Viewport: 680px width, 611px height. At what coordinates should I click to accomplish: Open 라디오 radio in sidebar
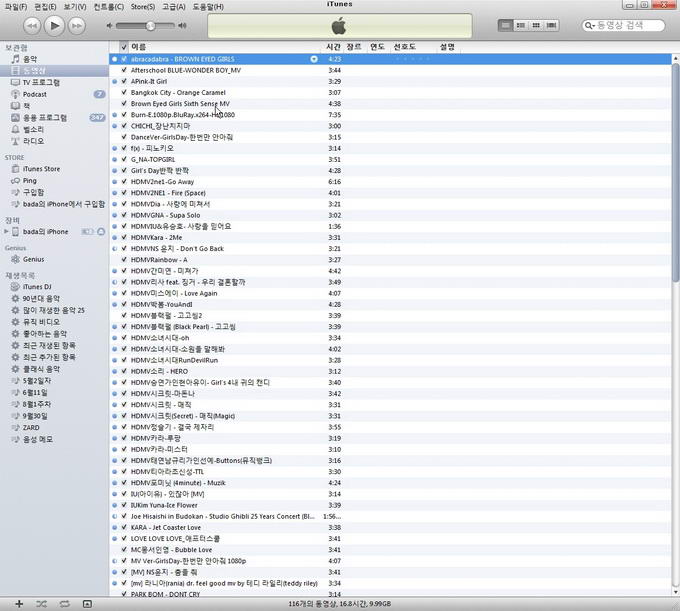click(x=54, y=141)
